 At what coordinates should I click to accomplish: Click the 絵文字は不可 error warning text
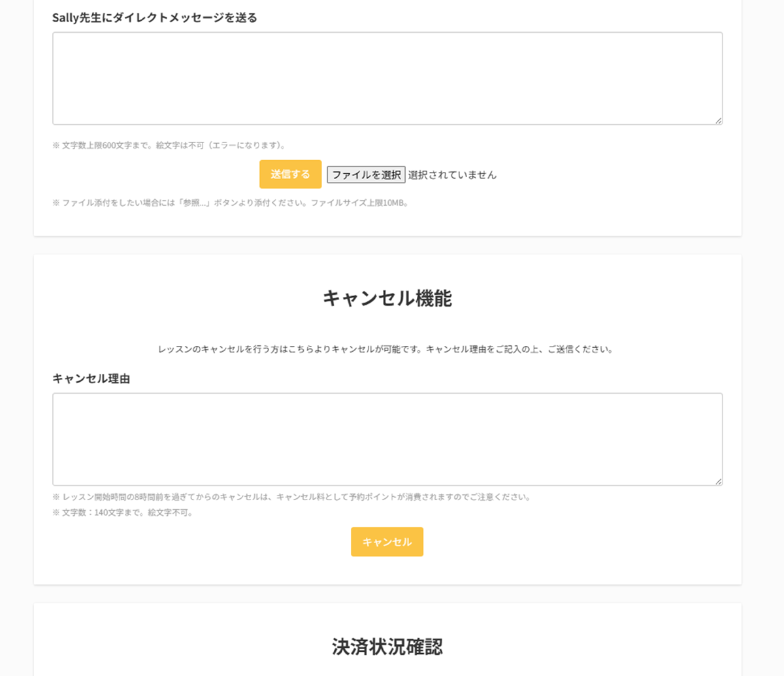pos(220,145)
